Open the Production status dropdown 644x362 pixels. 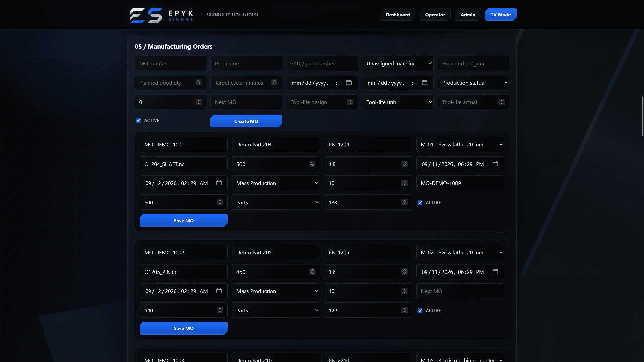pyautogui.click(x=473, y=83)
